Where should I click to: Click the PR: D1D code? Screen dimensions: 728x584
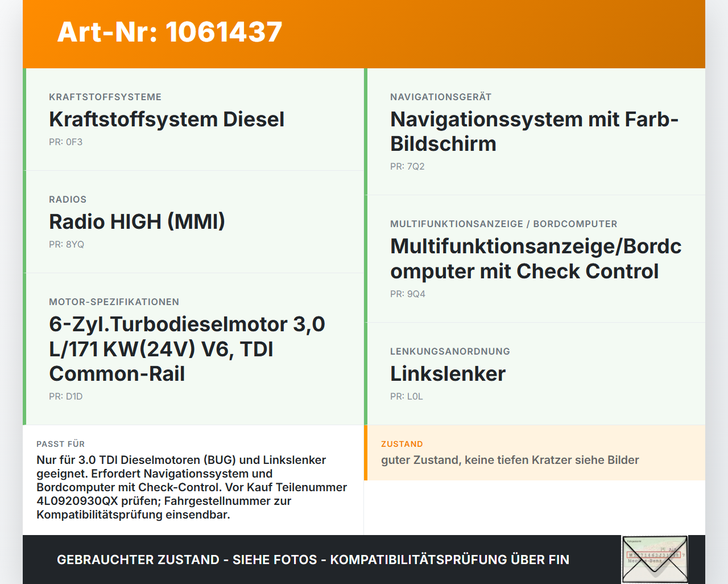[65, 397]
